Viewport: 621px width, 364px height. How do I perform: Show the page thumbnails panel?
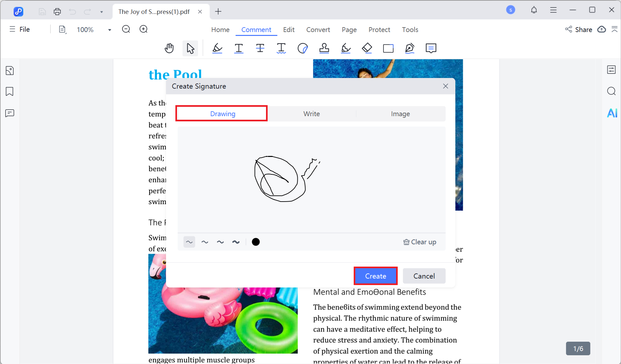point(9,70)
